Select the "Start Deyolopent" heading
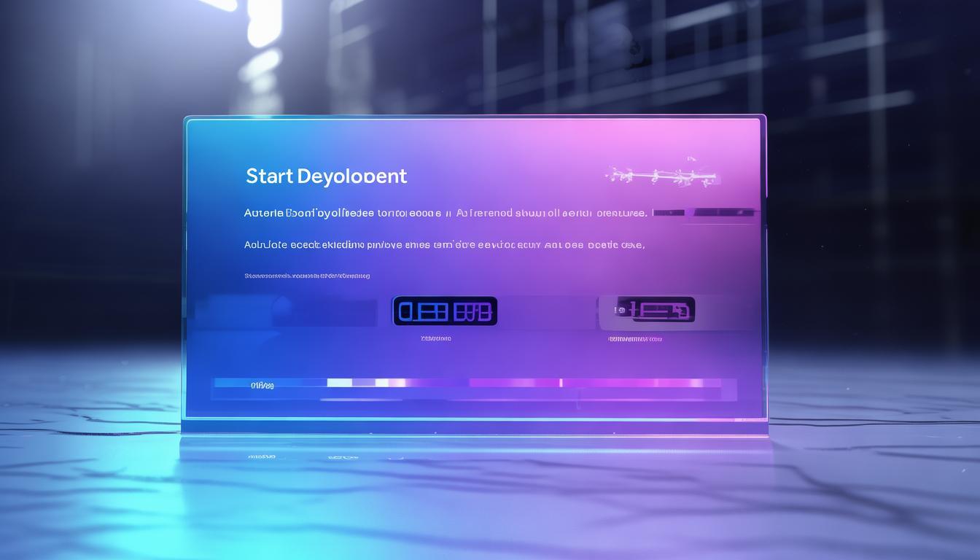This screenshot has height=560, width=980. click(x=326, y=176)
